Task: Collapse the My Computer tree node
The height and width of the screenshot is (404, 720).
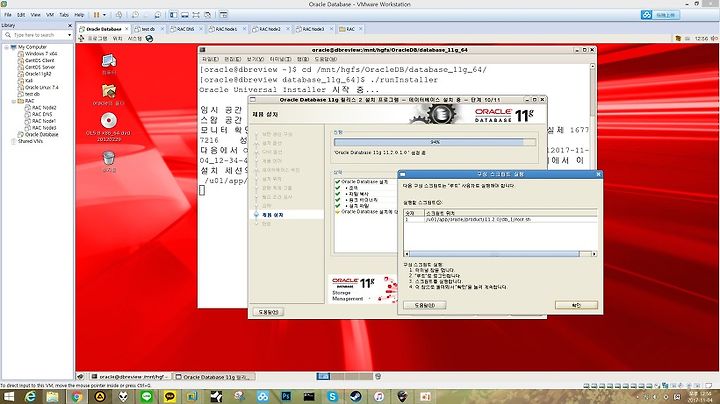Action: (6, 47)
